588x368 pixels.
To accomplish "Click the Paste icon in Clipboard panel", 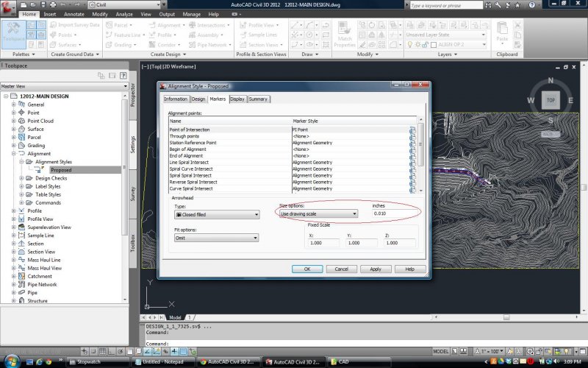I will (x=503, y=29).
